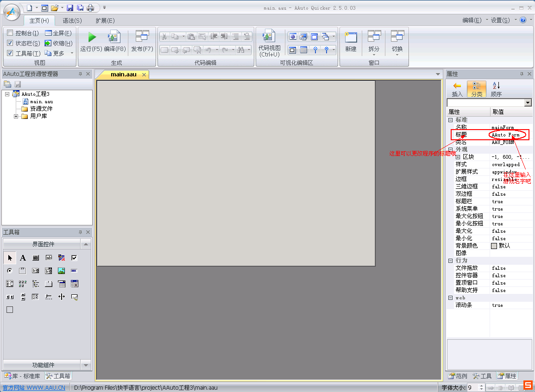Compile using the 编译(F8) icon
Image resolution: width=535 pixels, height=392 pixels.
pos(115,41)
